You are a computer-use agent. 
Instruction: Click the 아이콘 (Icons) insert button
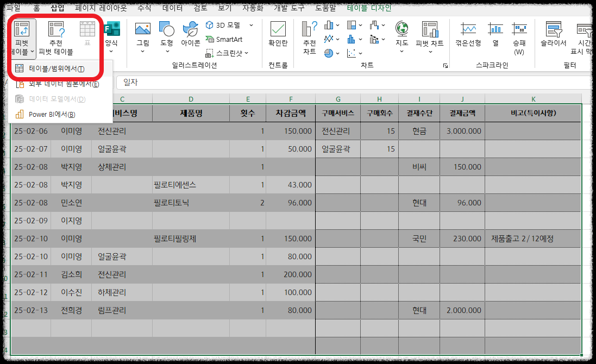tap(191, 34)
